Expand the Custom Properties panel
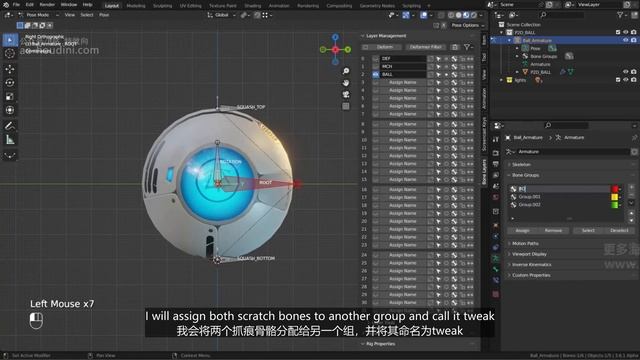 (x=531, y=275)
